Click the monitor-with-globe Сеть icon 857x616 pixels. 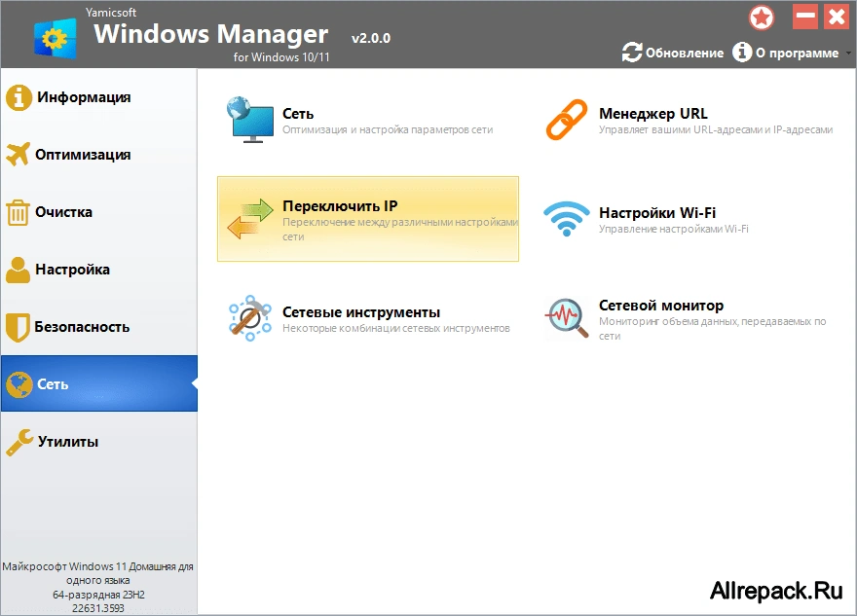[250, 120]
